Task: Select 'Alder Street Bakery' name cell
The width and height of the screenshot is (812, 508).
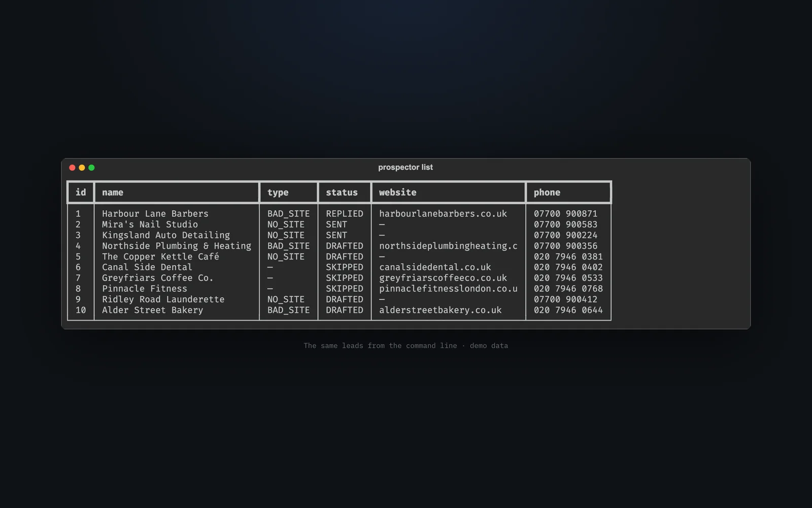Action: [152, 310]
